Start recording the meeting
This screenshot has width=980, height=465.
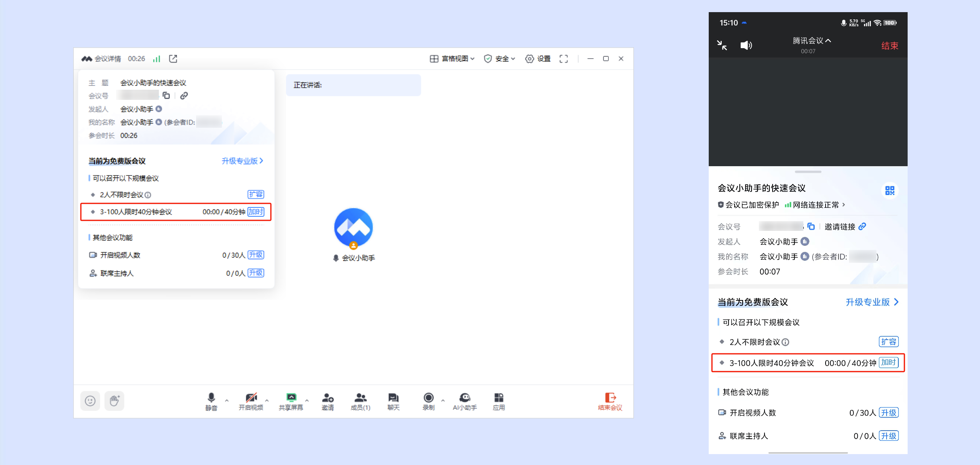(429, 402)
